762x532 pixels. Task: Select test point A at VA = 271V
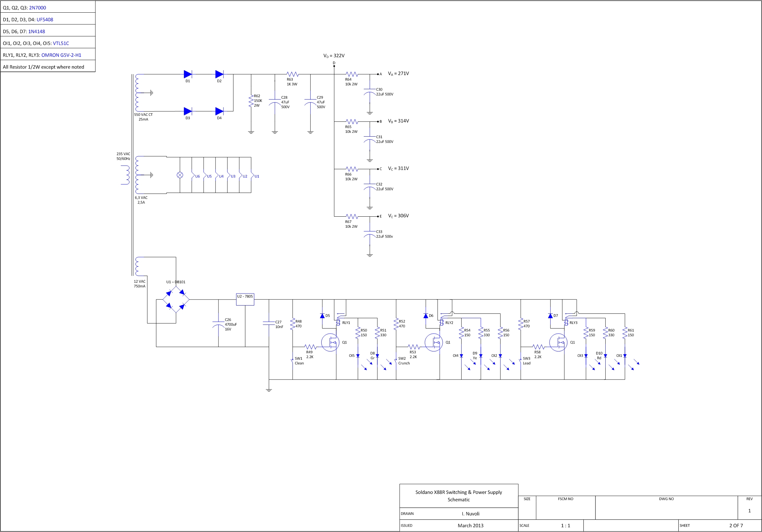point(378,74)
